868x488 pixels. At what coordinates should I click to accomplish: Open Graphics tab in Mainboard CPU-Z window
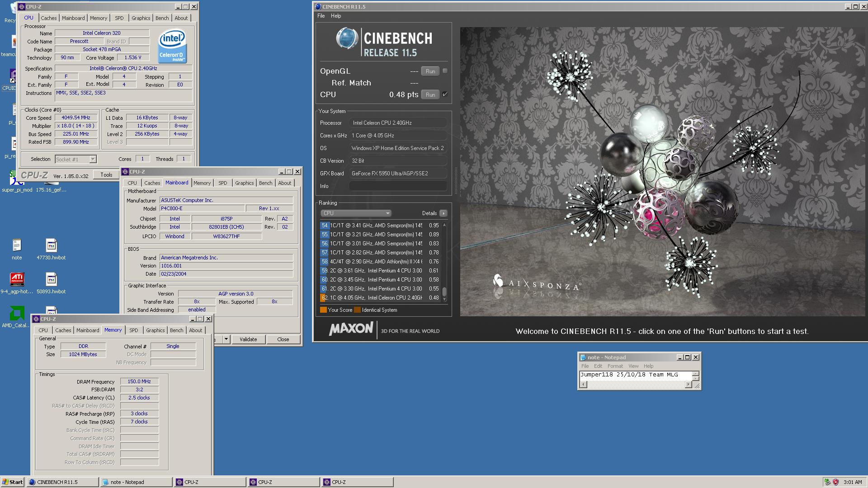point(245,183)
